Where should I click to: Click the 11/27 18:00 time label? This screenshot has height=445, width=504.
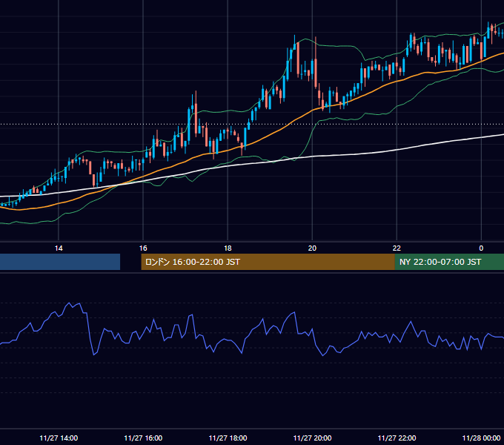coord(228,438)
